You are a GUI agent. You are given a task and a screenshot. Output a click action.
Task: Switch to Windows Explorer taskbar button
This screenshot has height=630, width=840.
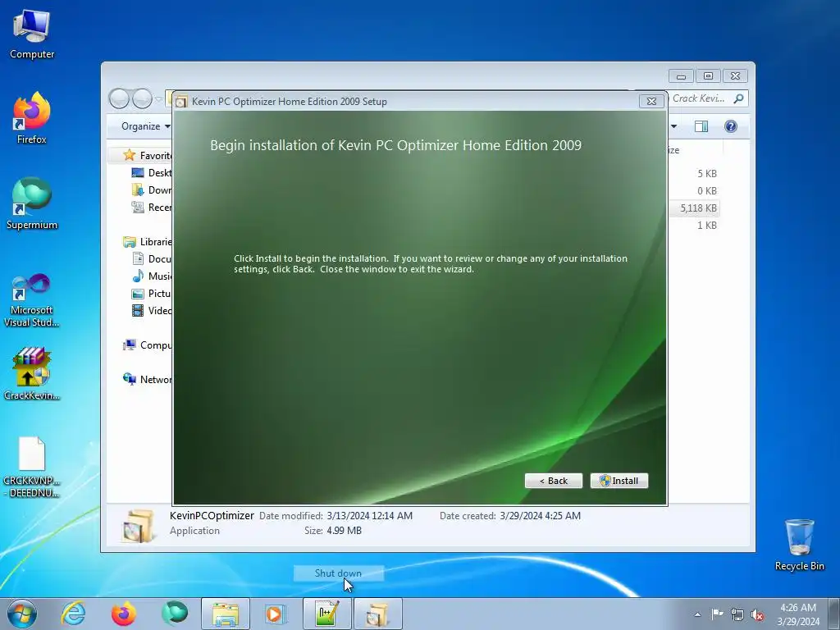pyautogui.click(x=226, y=614)
